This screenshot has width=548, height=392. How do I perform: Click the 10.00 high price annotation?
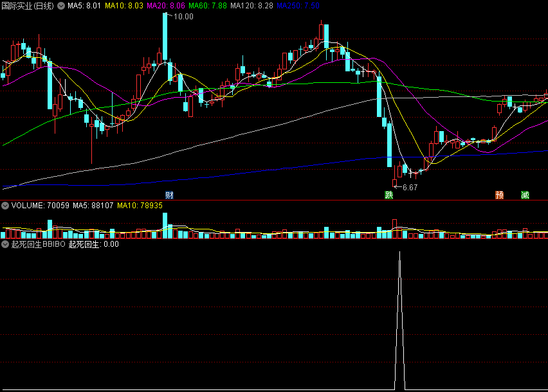coord(183,17)
